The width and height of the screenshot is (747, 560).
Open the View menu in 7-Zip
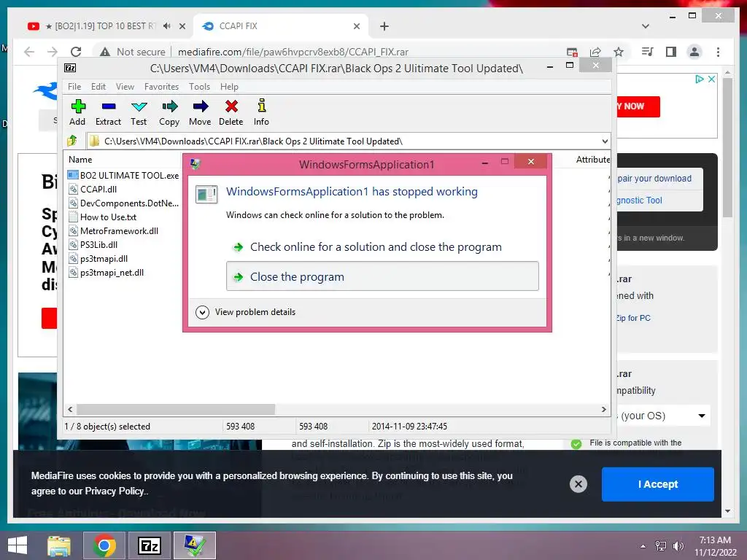tap(125, 87)
